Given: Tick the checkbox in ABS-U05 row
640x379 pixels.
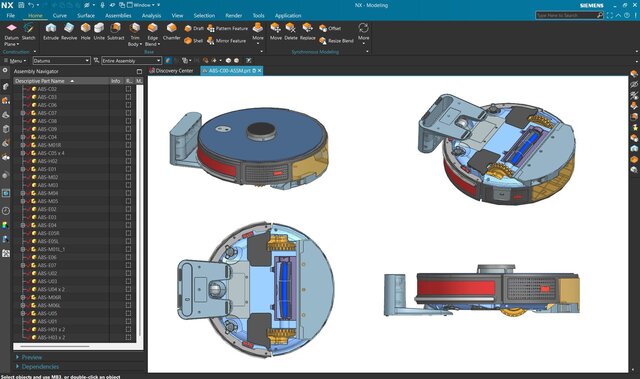Looking at the screenshot, I should pyautogui.click(x=129, y=313).
